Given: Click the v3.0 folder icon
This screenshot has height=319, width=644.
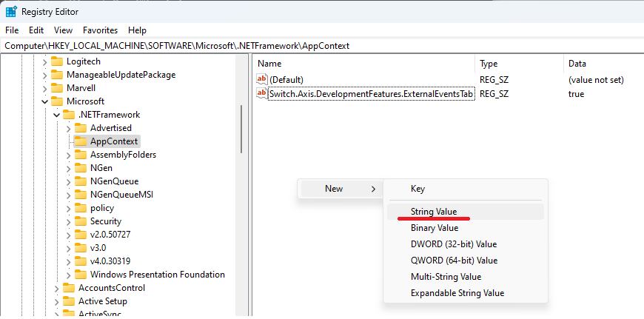Looking at the screenshot, I should 81,248.
